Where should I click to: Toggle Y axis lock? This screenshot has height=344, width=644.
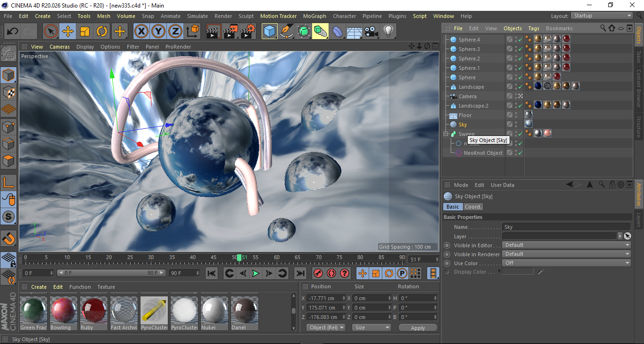(158, 32)
